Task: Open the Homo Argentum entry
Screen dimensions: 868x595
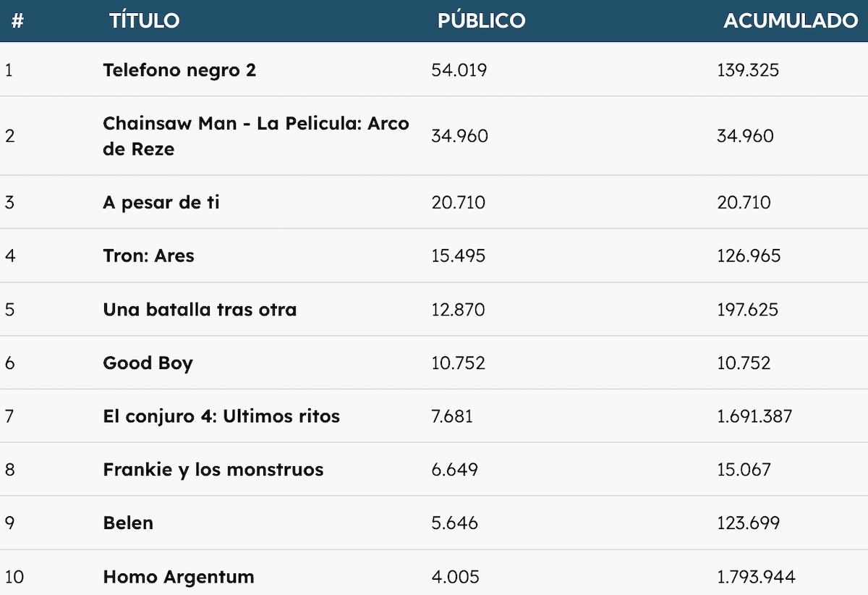Action: pos(179,577)
